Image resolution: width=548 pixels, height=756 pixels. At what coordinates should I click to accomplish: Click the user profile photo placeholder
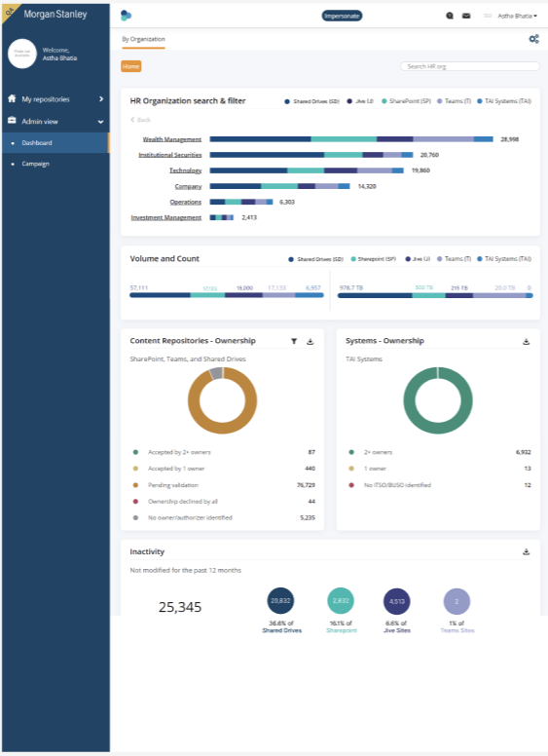(x=22, y=54)
